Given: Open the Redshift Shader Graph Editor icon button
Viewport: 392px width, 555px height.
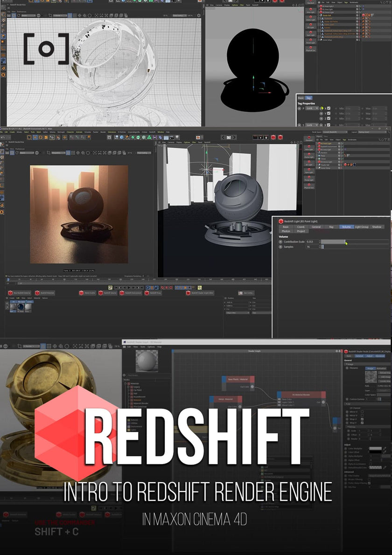Looking at the screenshot, I should click(x=200, y=293).
